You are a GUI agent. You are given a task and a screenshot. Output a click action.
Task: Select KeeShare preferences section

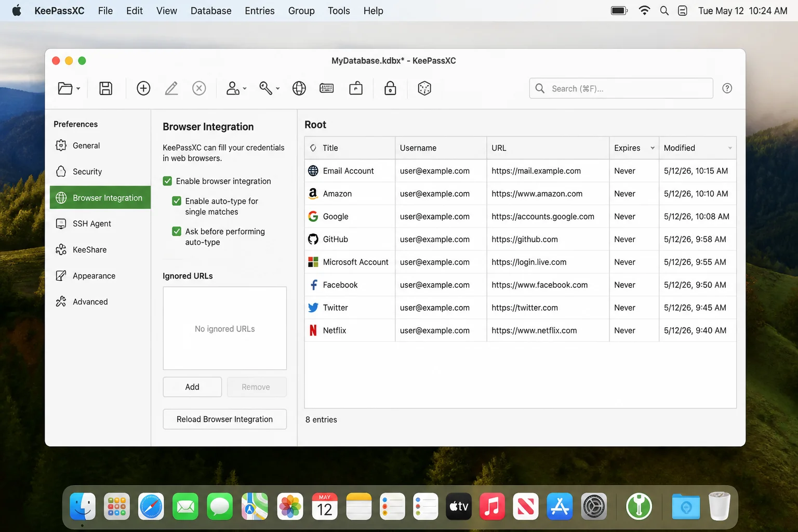point(100,249)
